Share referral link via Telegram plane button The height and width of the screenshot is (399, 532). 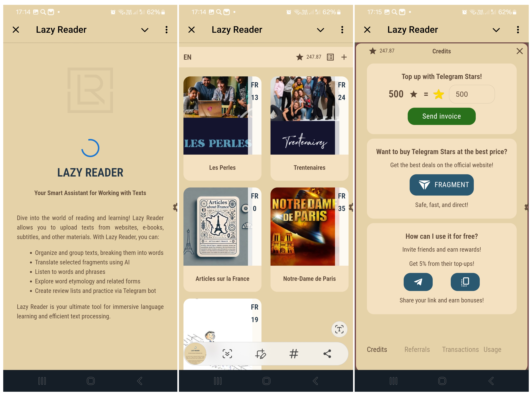(x=418, y=282)
